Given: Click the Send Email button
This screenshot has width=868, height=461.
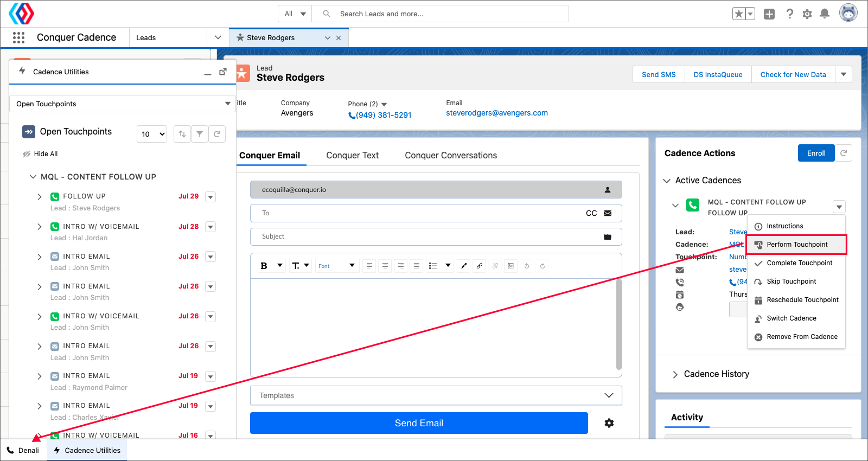Looking at the screenshot, I should (419, 423).
